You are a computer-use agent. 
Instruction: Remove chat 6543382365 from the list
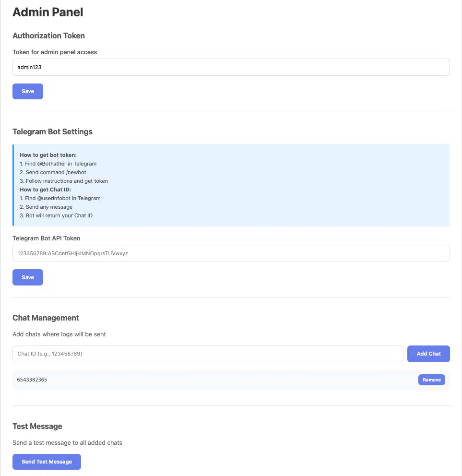[431, 380]
